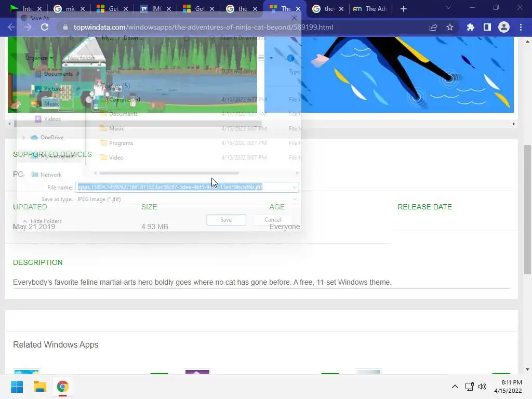The height and width of the screenshot is (399, 532).
Task: Open the File name dropdown arrow
Action: point(295,187)
